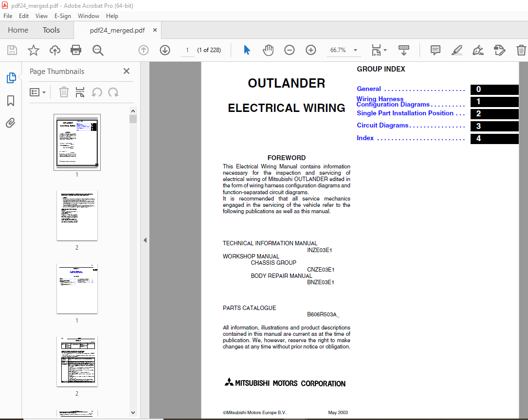Click the thumbnails panel scrollbar down arrow
The width and height of the screenshot is (528, 420).
[133, 412]
